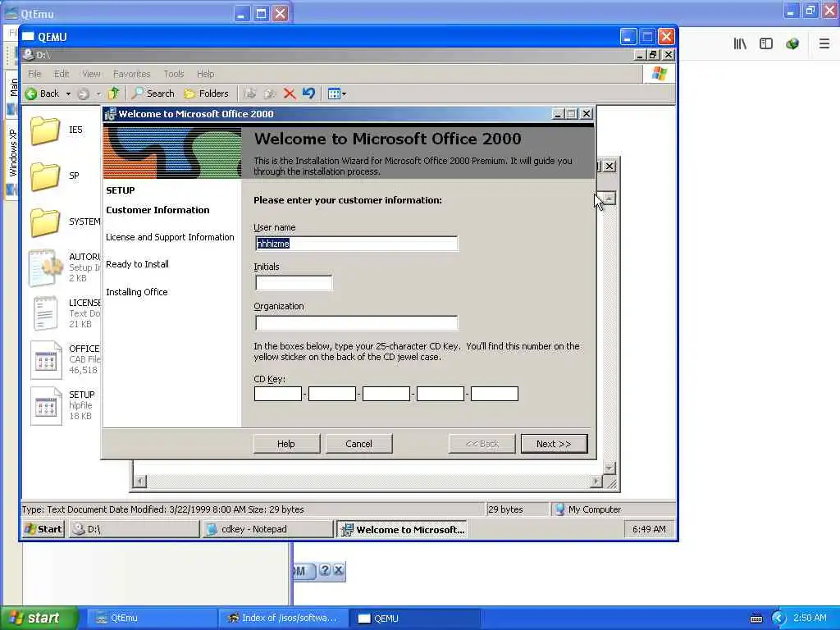
Task: Click the setup icon in Office wizard title bar
Action: tap(111, 114)
